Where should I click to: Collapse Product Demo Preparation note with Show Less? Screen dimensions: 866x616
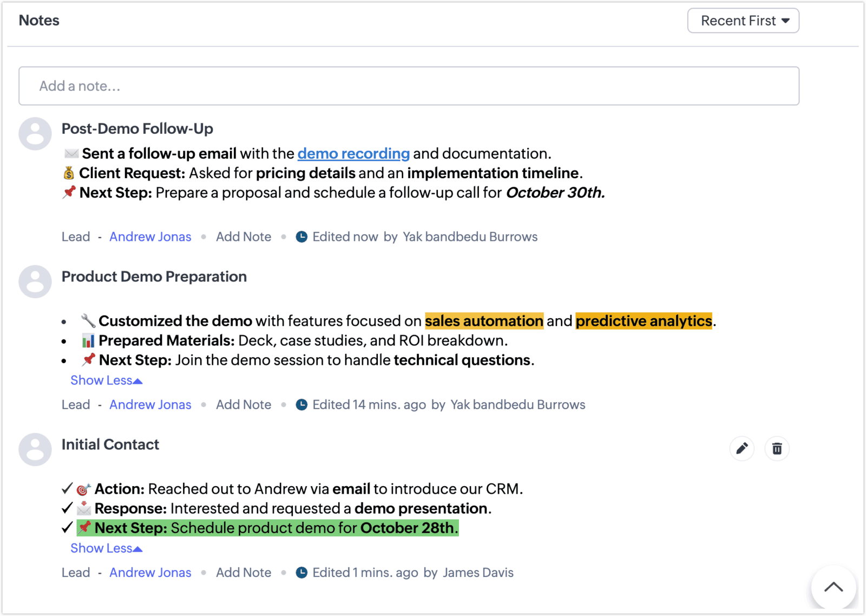106,381
